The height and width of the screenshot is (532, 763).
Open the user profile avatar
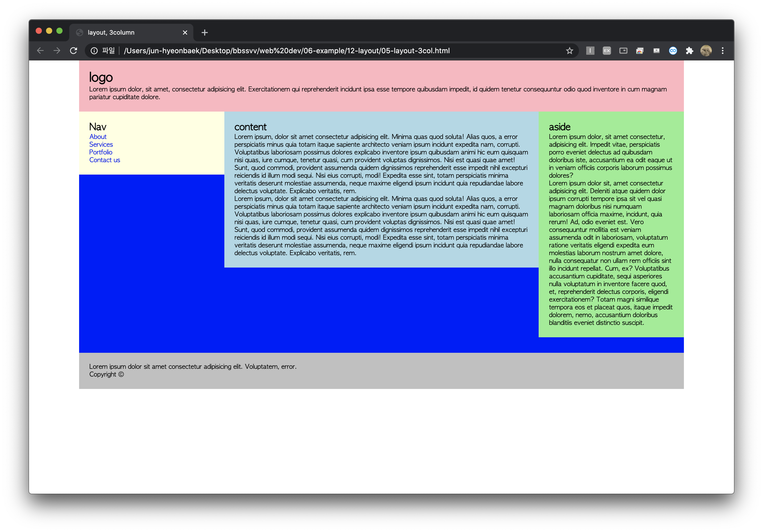[706, 51]
